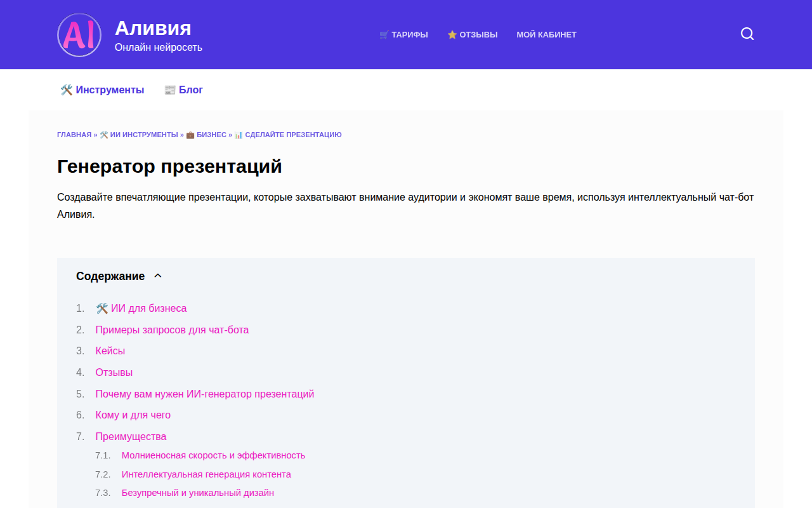Open МОЙ КАБИНЕТ from the top menu
The width and height of the screenshot is (812, 508).
(546, 35)
